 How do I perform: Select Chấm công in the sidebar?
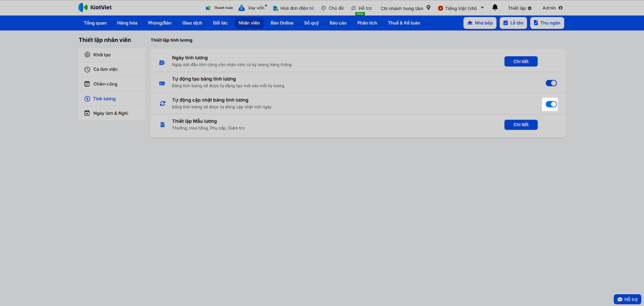tap(111, 84)
